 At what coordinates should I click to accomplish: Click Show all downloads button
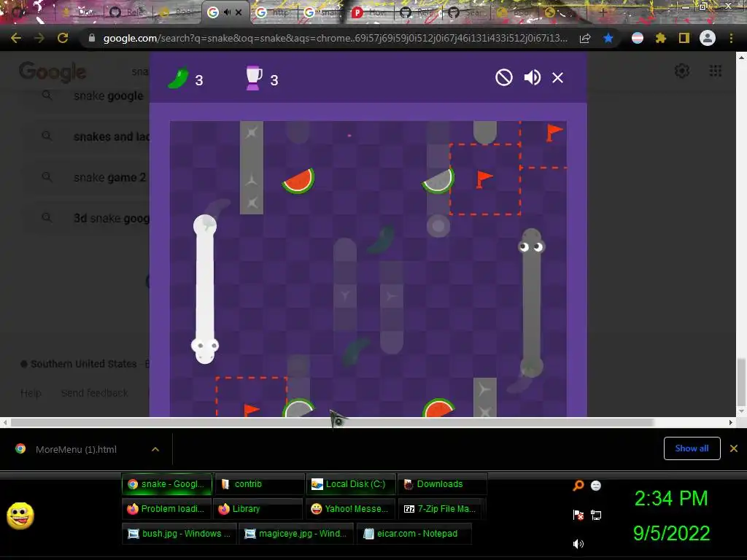click(x=692, y=448)
